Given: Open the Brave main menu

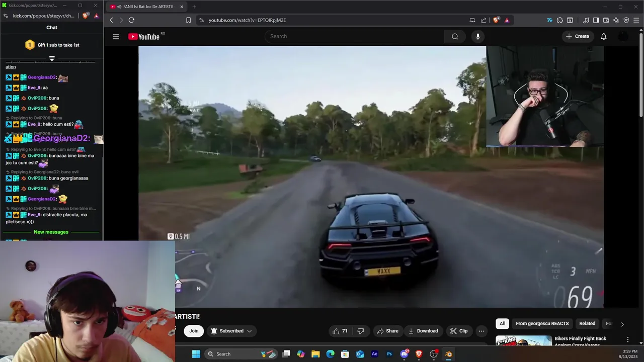Looking at the screenshot, I should [x=636, y=20].
